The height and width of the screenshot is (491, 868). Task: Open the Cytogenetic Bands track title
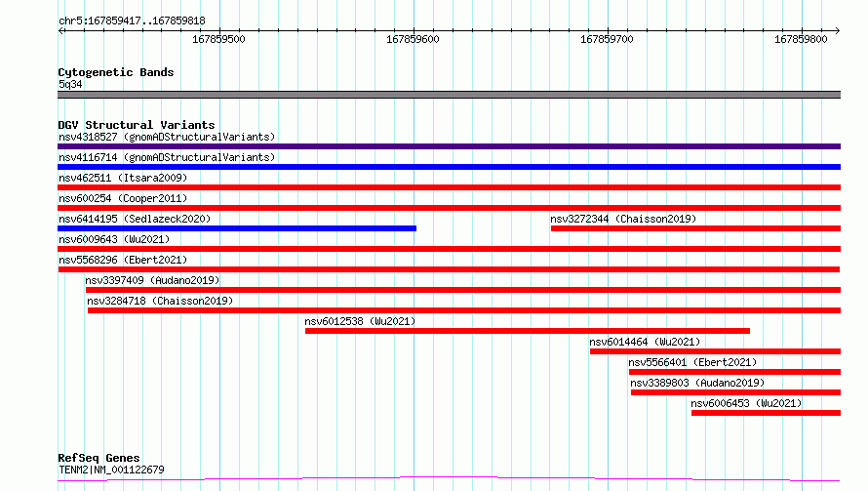click(116, 72)
